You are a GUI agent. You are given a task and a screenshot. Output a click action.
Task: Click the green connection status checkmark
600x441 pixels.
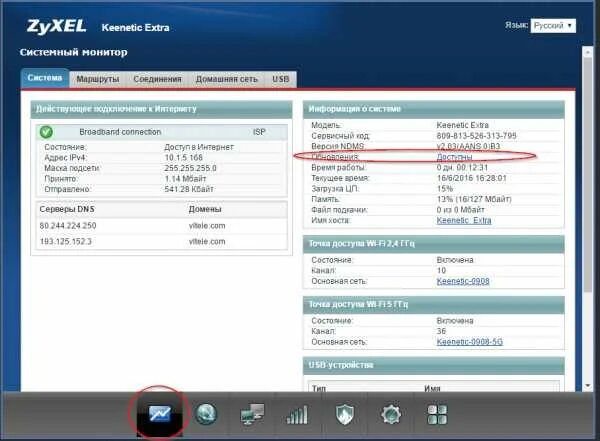(46, 132)
